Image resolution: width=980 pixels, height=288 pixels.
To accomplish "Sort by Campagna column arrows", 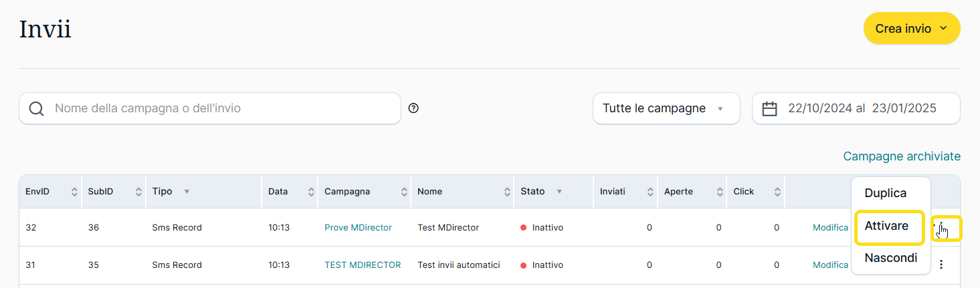I will click(x=404, y=192).
